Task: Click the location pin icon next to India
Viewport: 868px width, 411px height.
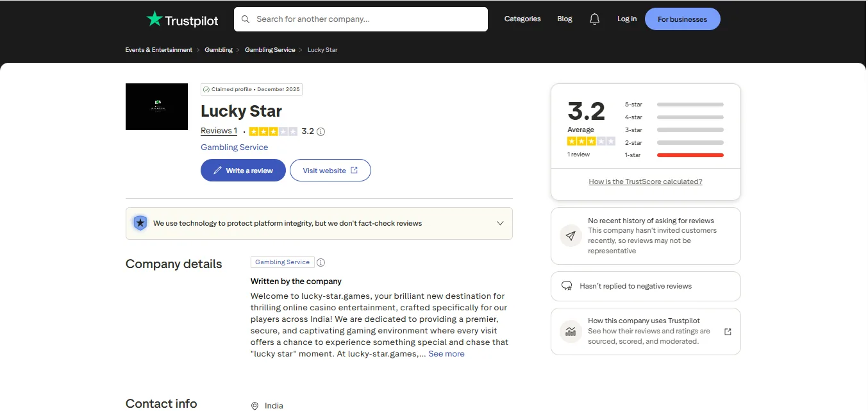Action: (x=255, y=406)
